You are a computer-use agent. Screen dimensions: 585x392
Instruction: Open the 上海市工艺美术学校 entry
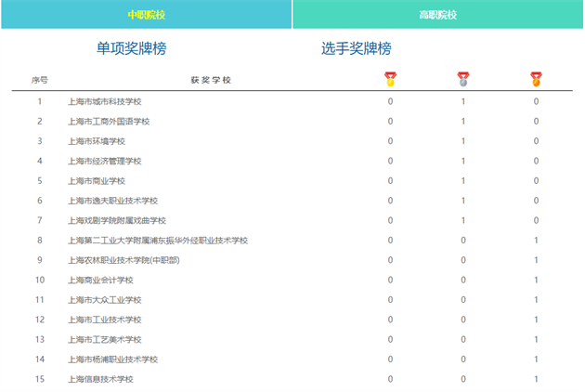(104, 339)
